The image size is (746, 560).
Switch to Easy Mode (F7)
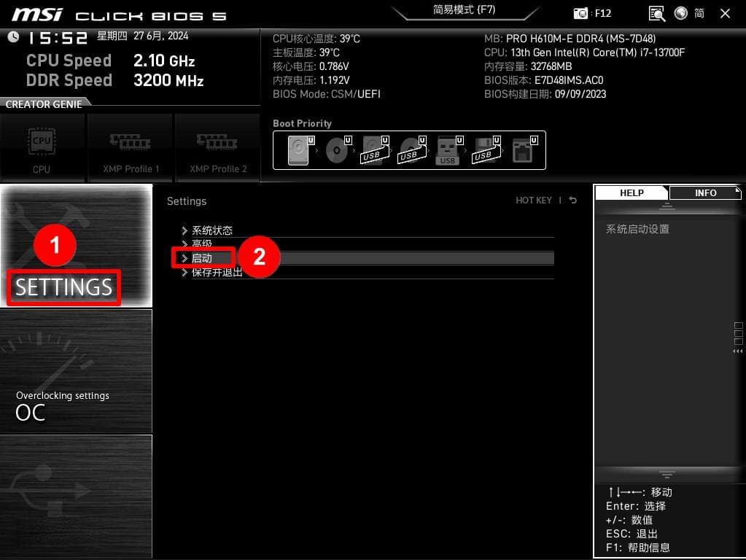pyautogui.click(x=465, y=10)
